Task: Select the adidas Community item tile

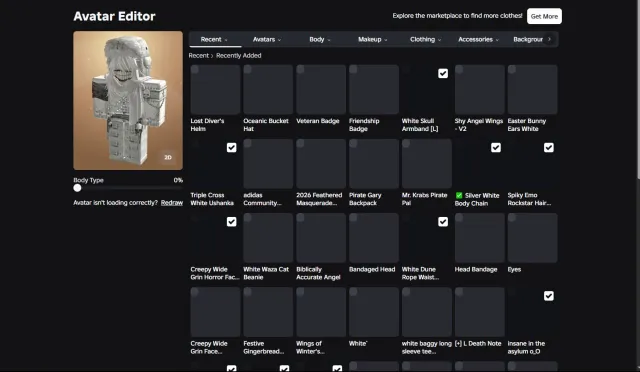Action: (268, 164)
